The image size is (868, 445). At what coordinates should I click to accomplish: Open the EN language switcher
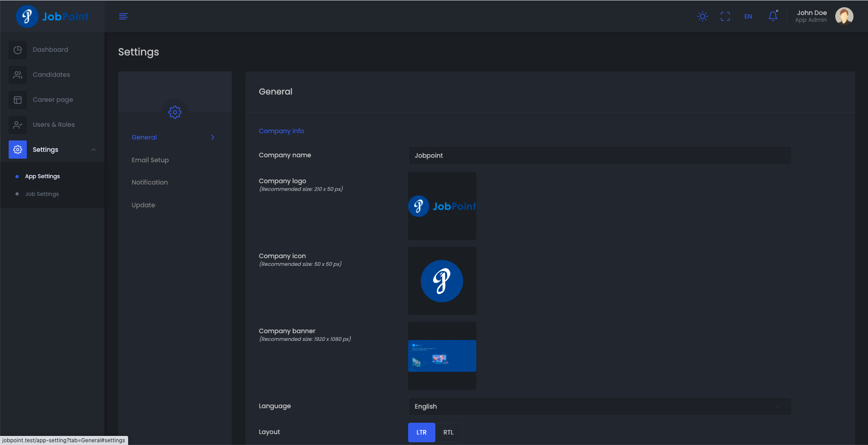click(x=748, y=16)
